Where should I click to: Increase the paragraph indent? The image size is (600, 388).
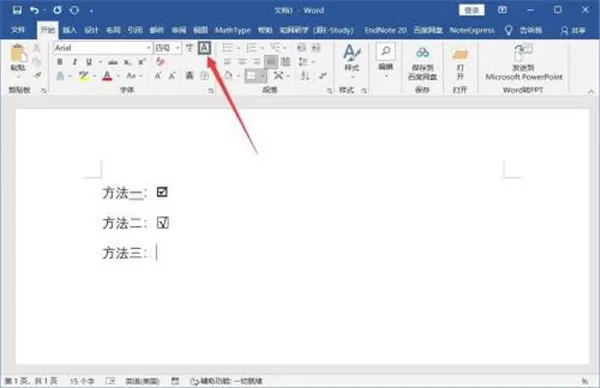point(316,48)
